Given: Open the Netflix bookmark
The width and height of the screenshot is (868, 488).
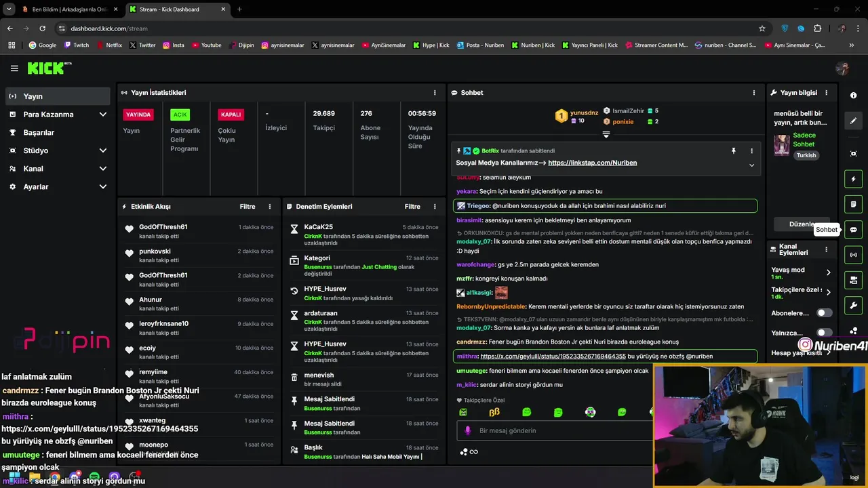Looking at the screenshot, I should tap(109, 45).
